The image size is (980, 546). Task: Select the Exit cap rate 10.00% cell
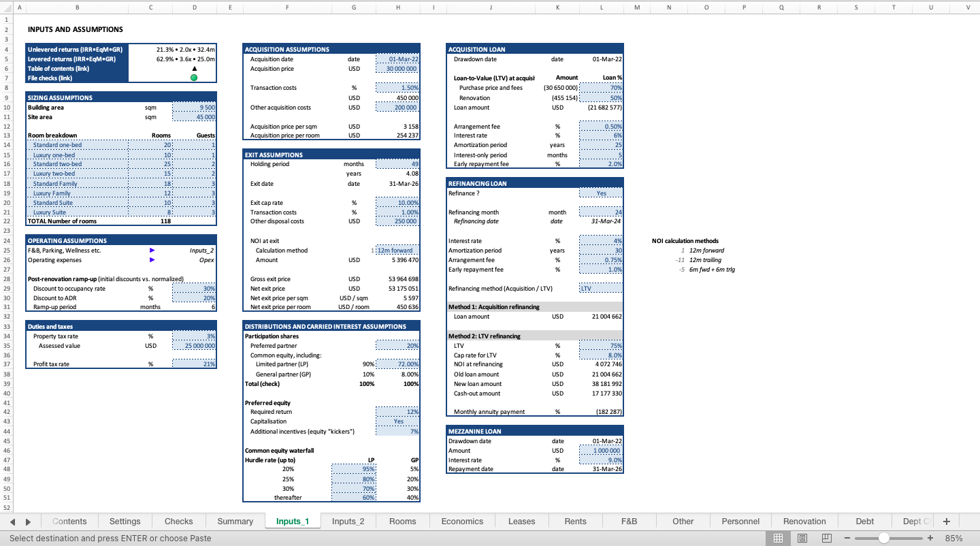[x=397, y=203]
